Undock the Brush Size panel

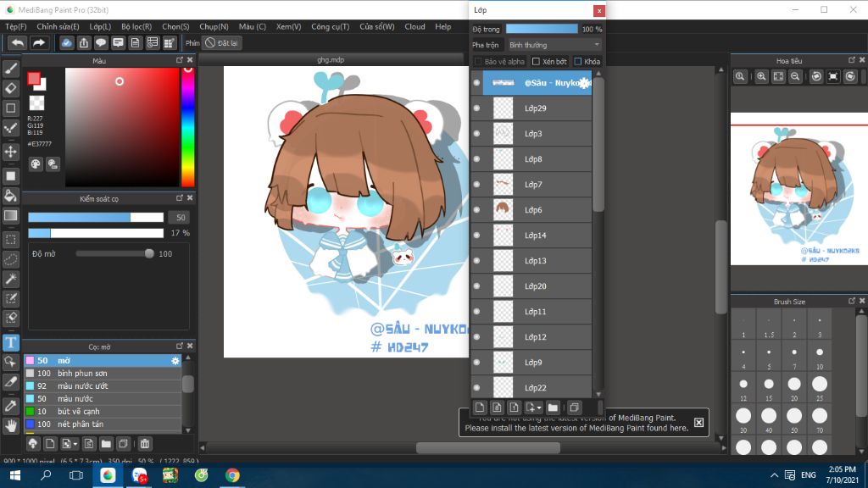click(851, 301)
